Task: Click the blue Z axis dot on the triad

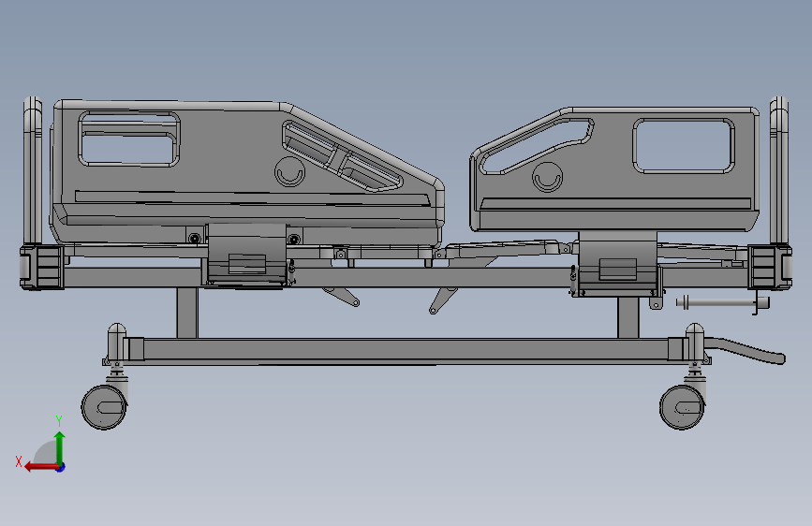Action: pyautogui.click(x=61, y=467)
